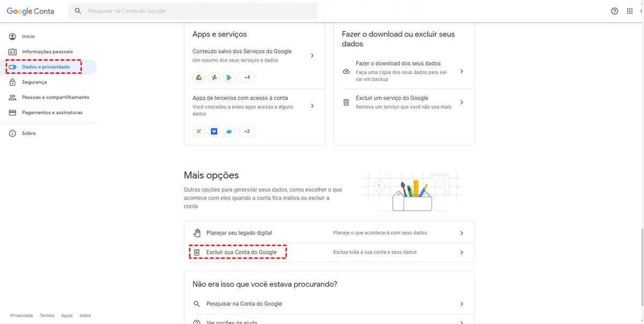Click the Google Conta logo
The width and height of the screenshot is (644, 324).
[31, 11]
